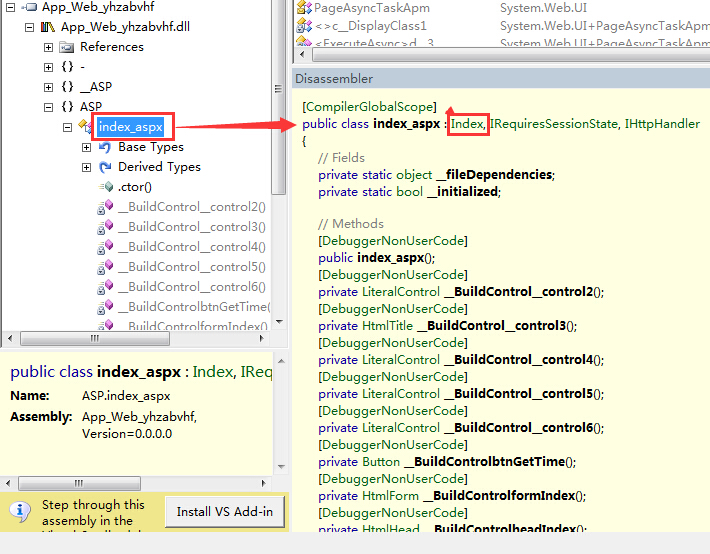
Task: Expand the Derived Types node
Action: pyautogui.click(x=86, y=167)
